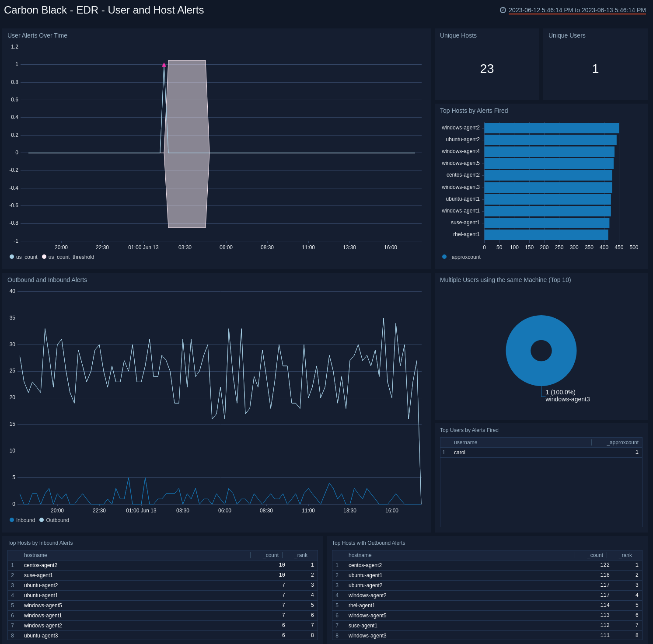Click the anomaly spike marker in User Alerts Over Time
The image size is (653, 644).
pos(164,64)
